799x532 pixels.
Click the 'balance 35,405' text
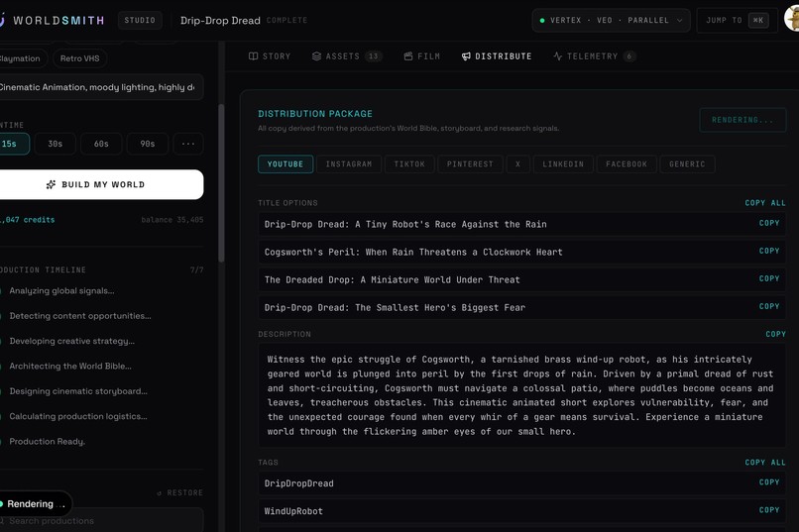172,220
